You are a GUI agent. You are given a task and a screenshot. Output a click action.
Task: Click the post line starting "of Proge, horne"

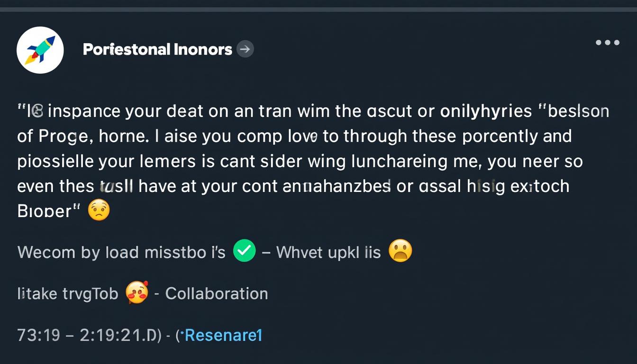pos(294,136)
